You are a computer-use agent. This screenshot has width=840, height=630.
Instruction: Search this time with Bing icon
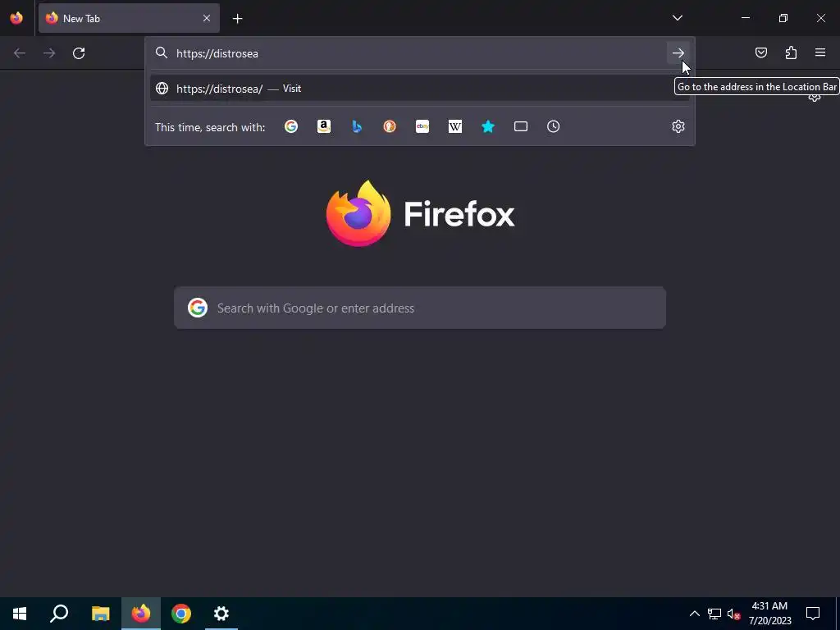[357, 126]
